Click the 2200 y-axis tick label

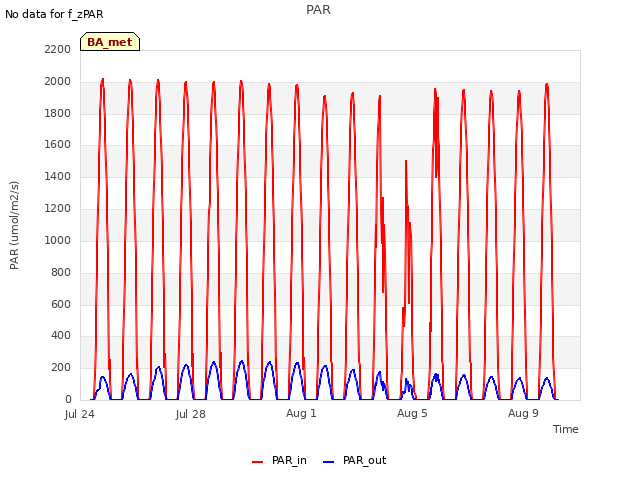pyautogui.click(x=58, y=49)
